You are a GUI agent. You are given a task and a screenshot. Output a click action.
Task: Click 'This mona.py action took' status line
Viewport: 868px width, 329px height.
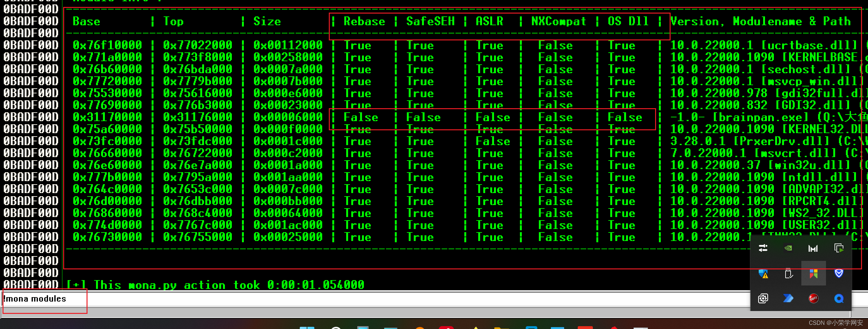[215, 285]
